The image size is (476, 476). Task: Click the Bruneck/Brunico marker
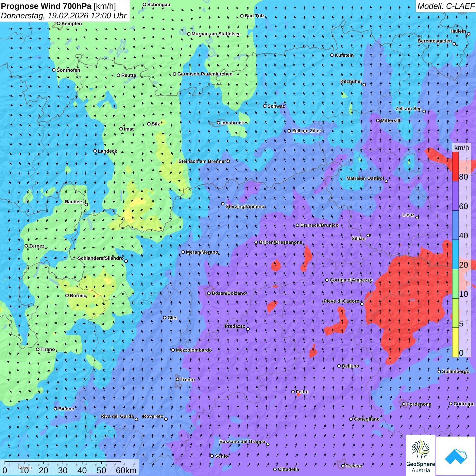point(297,225)
